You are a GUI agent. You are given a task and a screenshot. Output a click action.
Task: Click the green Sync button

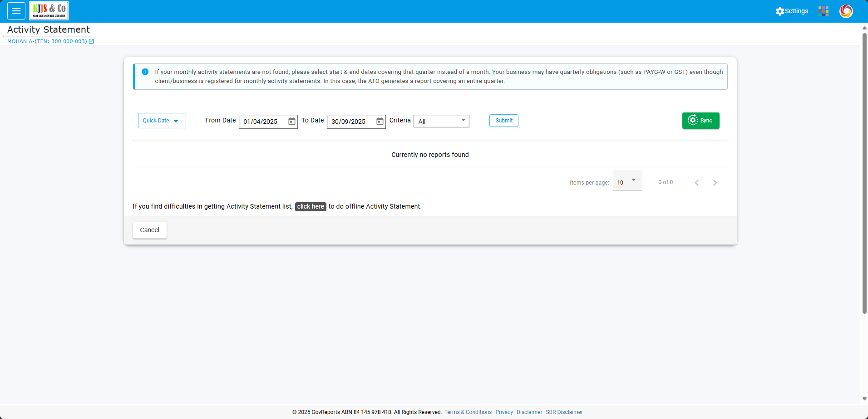coord(700,121)
